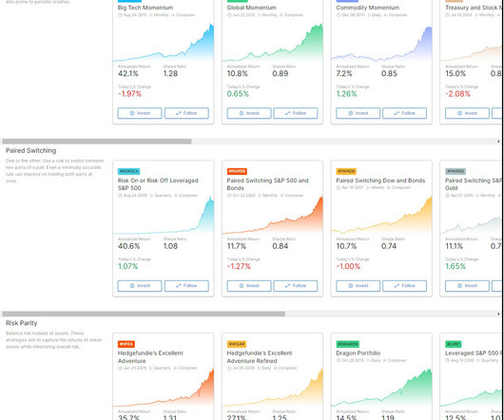Click right scroll arrow above Risk Parity heading

(498, 314)
